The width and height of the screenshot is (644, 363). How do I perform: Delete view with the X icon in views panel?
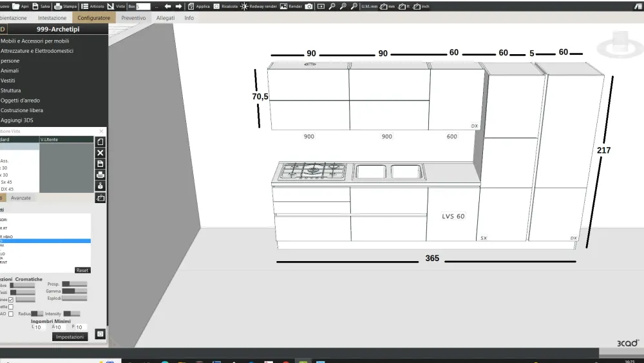100,153
